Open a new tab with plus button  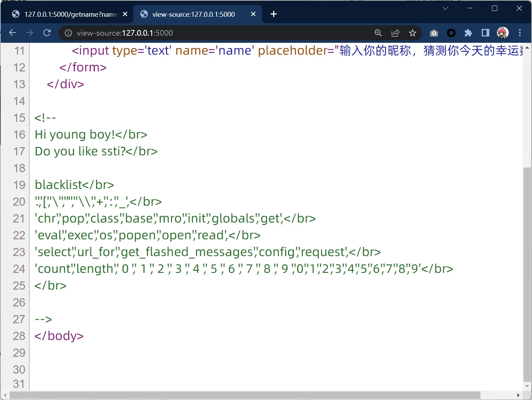pyautogui.click(x=274, y=14)
